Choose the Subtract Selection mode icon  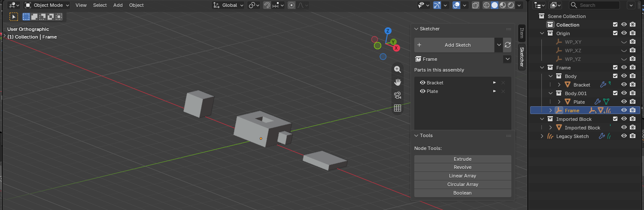[x=43, y=17]
